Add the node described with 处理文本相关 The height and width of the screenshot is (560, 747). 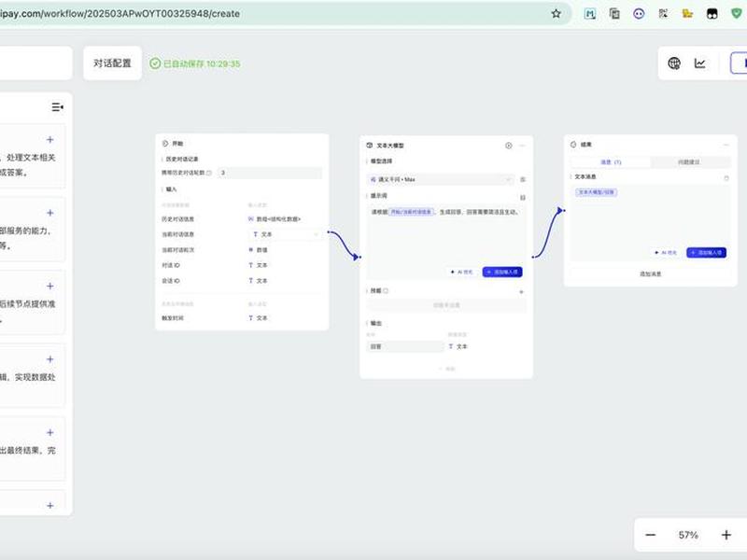50,139
